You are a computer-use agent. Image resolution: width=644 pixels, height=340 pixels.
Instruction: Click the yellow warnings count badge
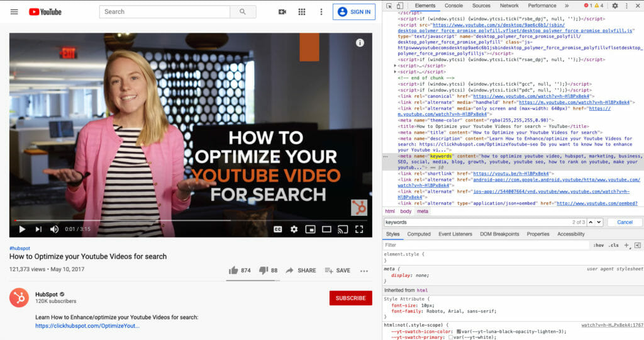click(x=599, y=6)
